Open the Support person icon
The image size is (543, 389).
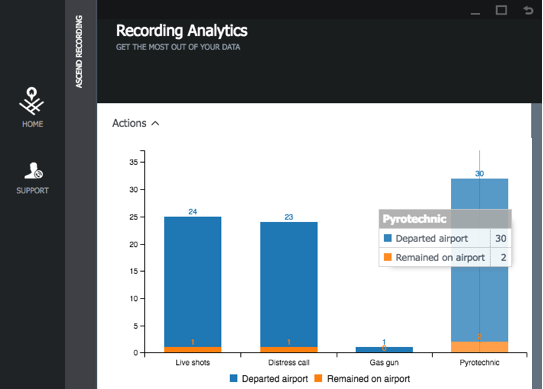coord(33,171)
